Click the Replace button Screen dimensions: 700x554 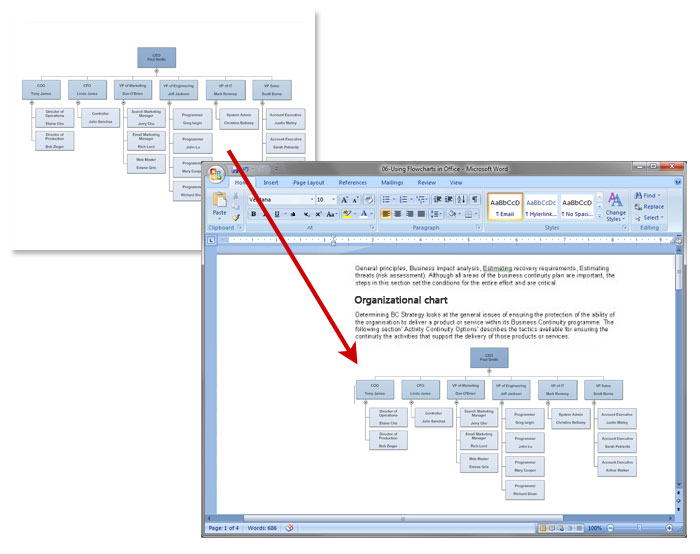click(652, 207)
